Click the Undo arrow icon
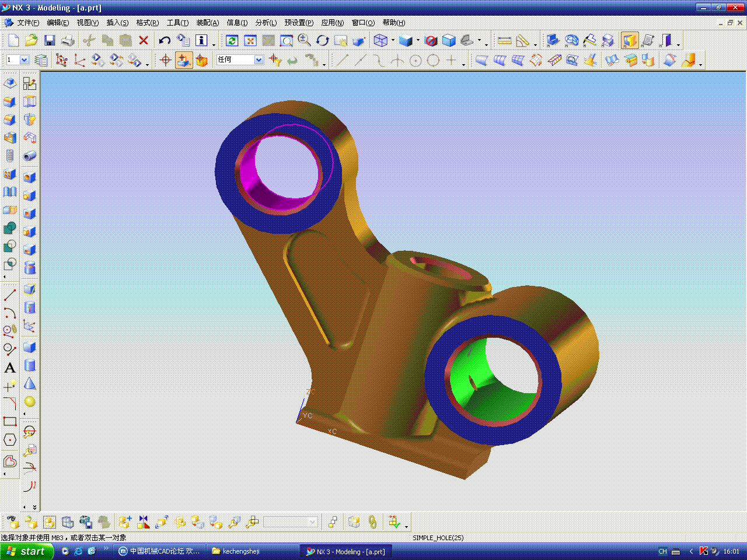This screenshot has width=747, height=560. pyautogui.click(x=165, y=40)
